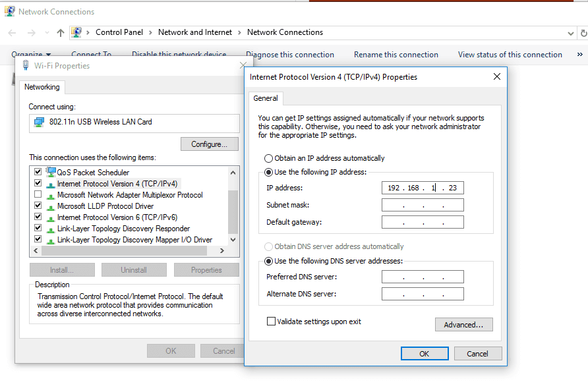
Task: Select the General tab
Action: tap(266, 98)
